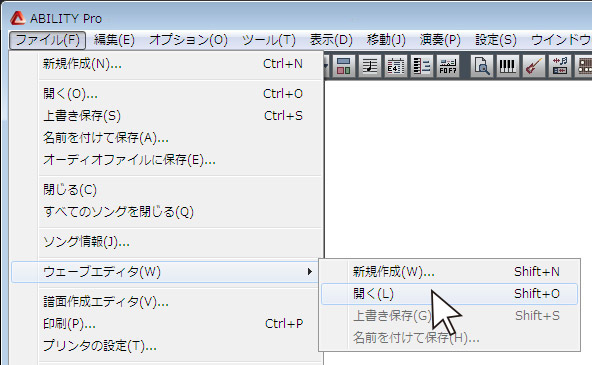Click greyed 上書き保存(G) submenu entry

point(449,316)
